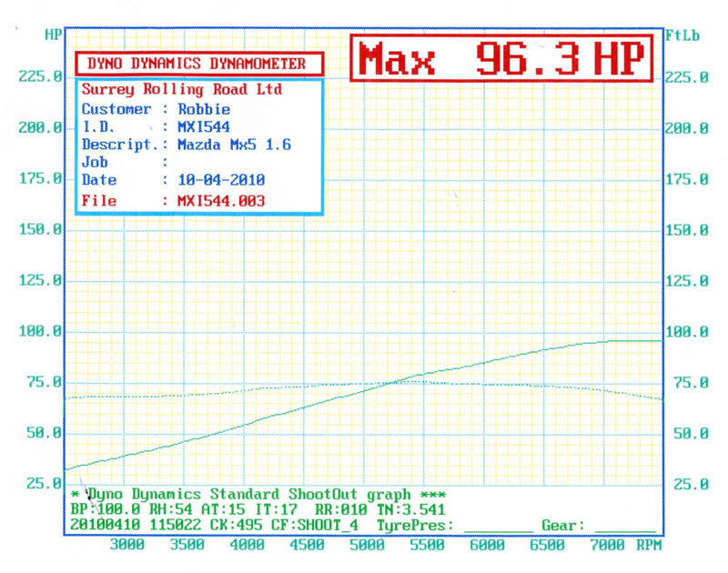Click the 3000 RPM axis label
This screenshot has height=573, width=728.
126,544
